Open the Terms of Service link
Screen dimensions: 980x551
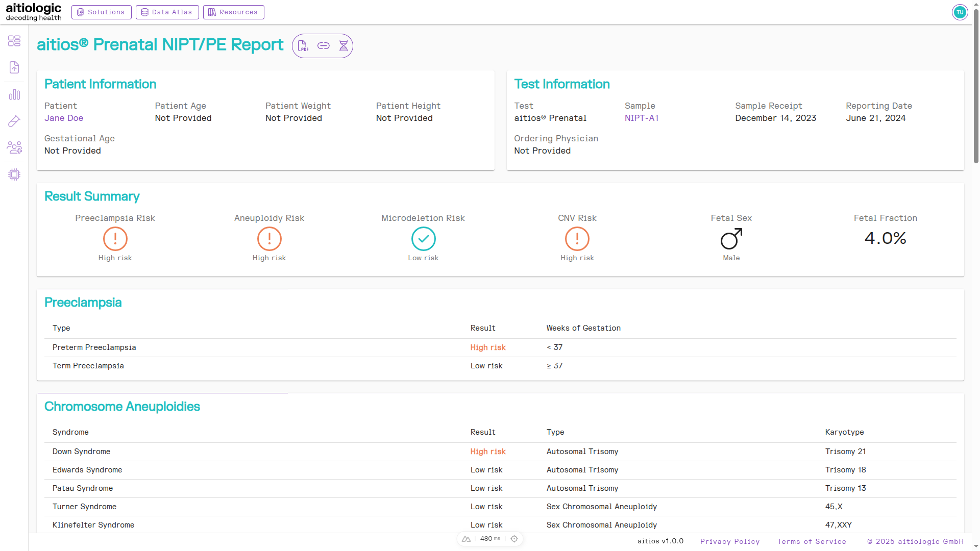[x=811, y=541]
